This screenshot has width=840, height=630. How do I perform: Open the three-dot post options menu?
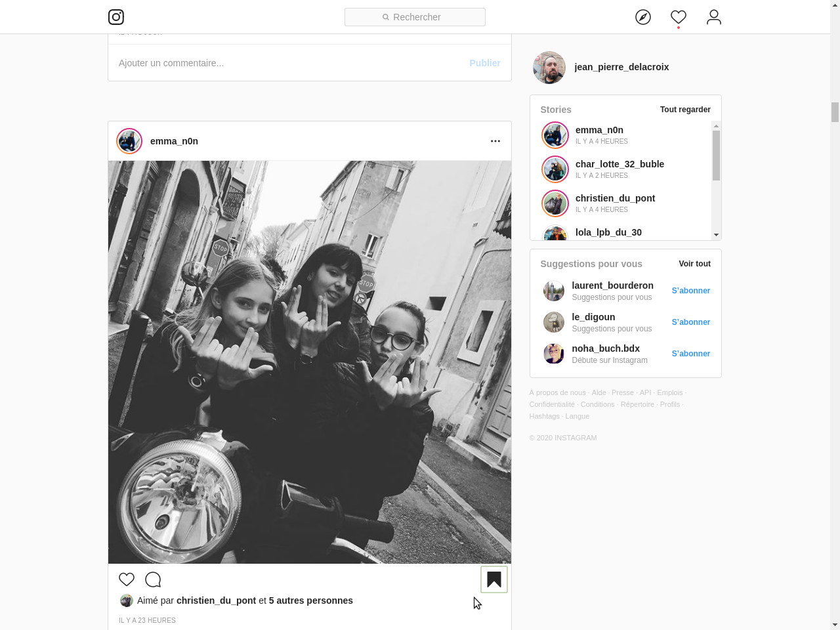pos(495,141)
